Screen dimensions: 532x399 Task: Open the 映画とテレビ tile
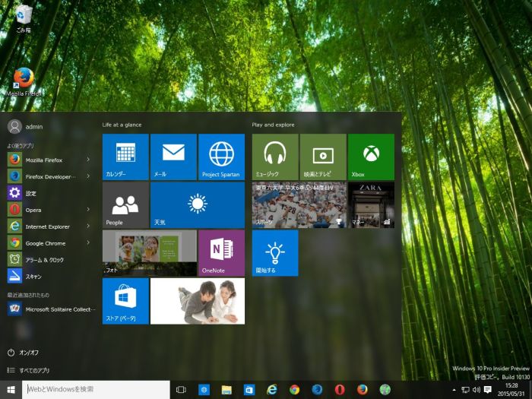click(323, 157)
